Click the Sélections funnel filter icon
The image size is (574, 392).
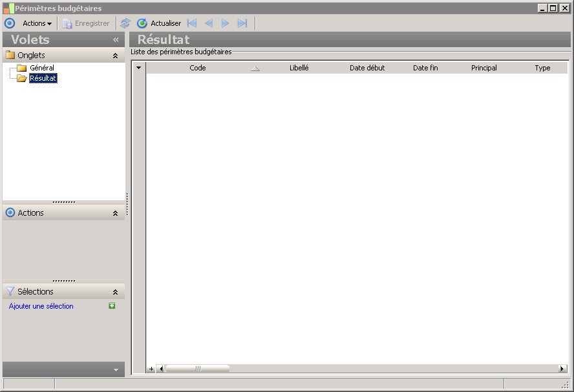[x=10, y=291]
